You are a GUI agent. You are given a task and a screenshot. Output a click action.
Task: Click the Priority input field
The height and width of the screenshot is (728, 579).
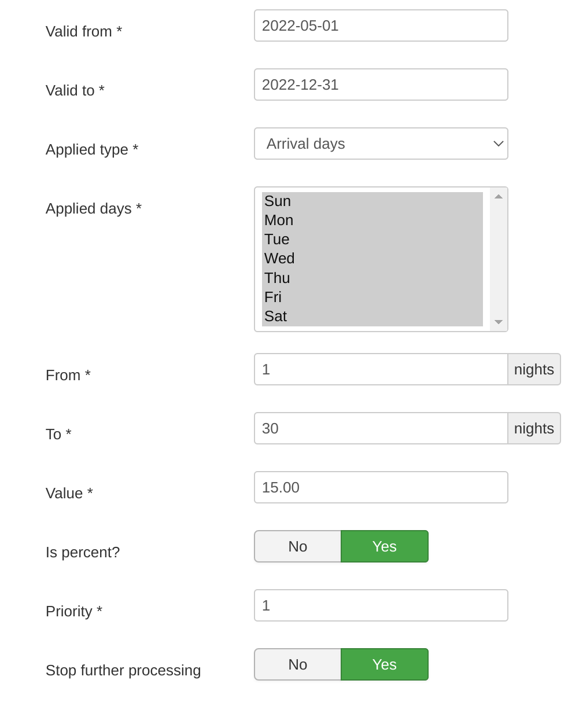pos(381,605)
